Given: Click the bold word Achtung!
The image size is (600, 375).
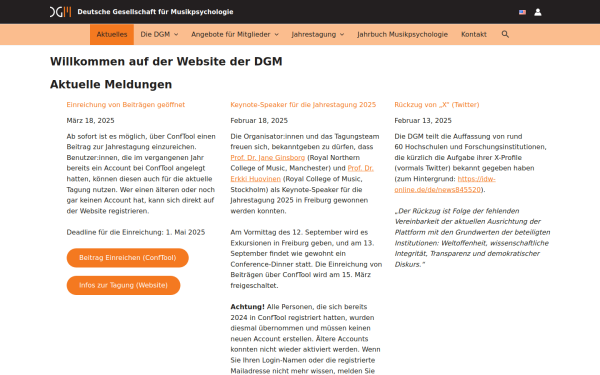Looking at the screenshot, I should click(x=247, y=307).
